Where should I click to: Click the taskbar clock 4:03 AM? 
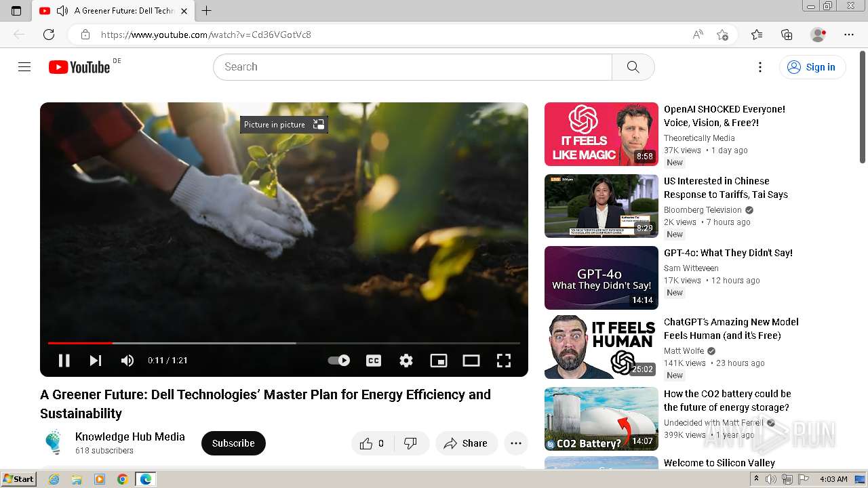tap(833, 479)
